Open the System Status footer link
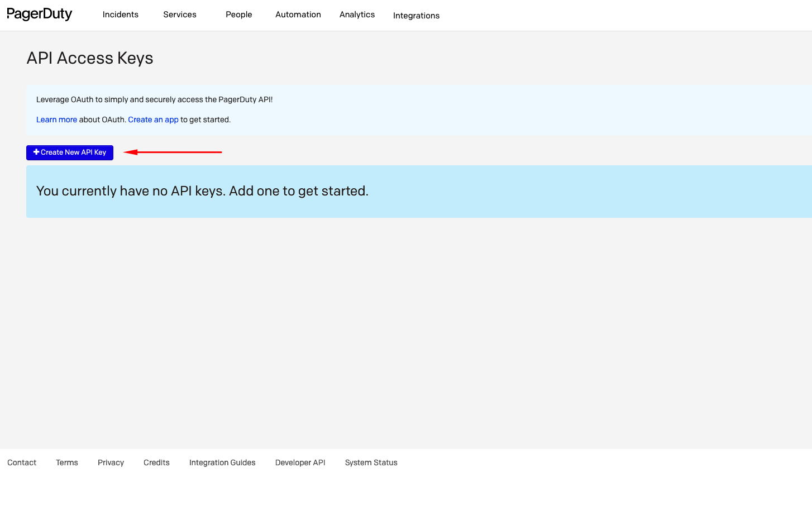The width and height of the screenshot is (812, 525). point(371,462)
